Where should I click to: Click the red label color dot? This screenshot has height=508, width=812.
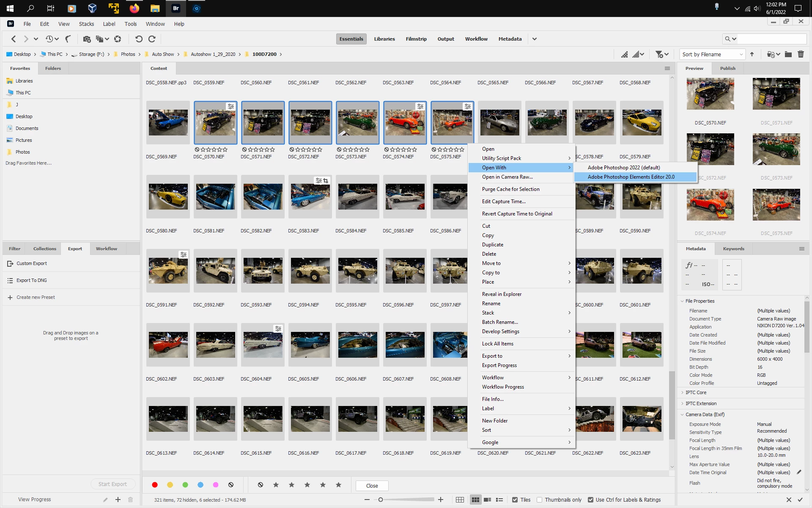click(x=155, y=485)
